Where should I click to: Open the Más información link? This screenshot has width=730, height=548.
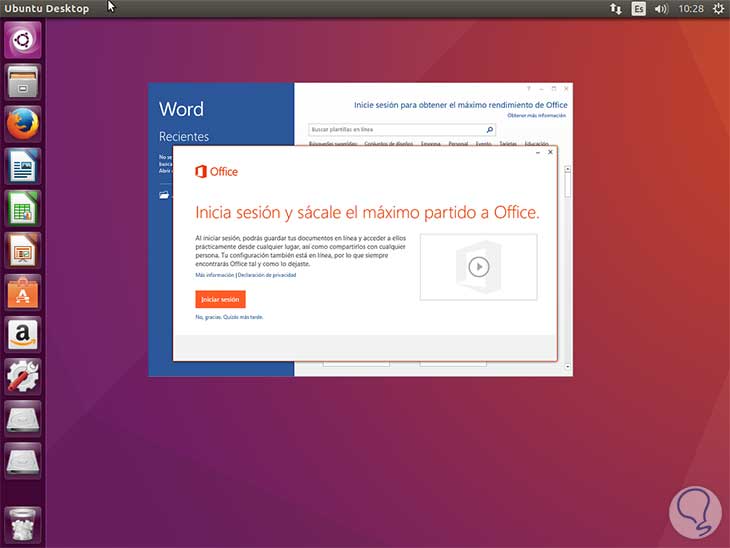point(215,275)
